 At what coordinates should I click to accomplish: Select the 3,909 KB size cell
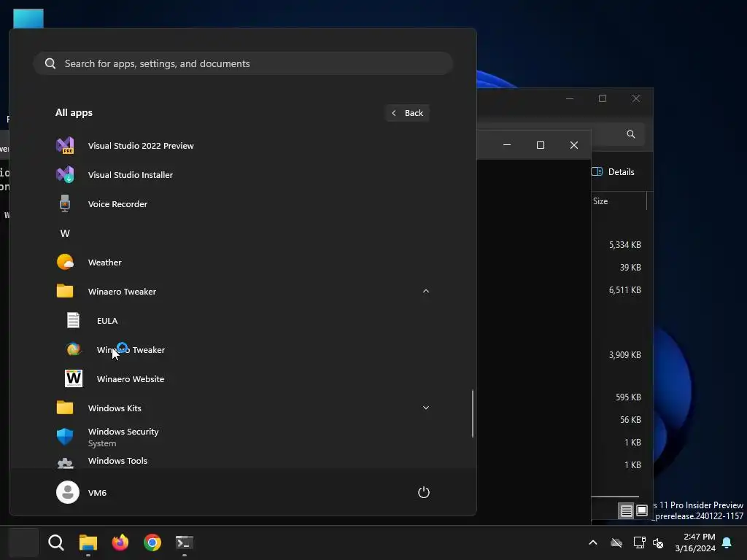624,355
